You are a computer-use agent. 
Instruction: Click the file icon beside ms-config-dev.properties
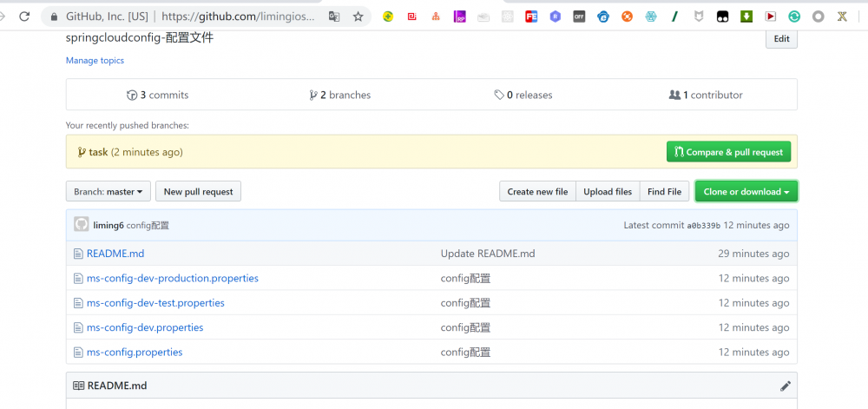pos(78,327)
